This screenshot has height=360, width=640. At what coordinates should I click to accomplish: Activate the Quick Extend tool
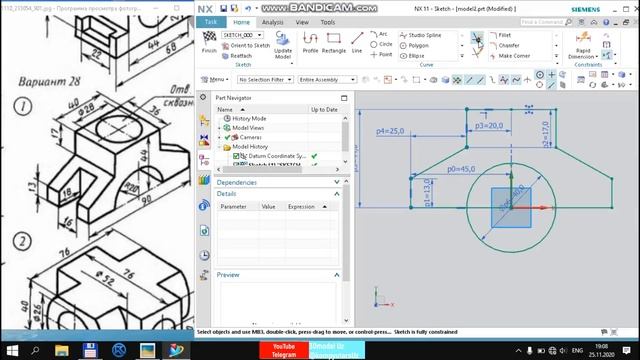478,53
